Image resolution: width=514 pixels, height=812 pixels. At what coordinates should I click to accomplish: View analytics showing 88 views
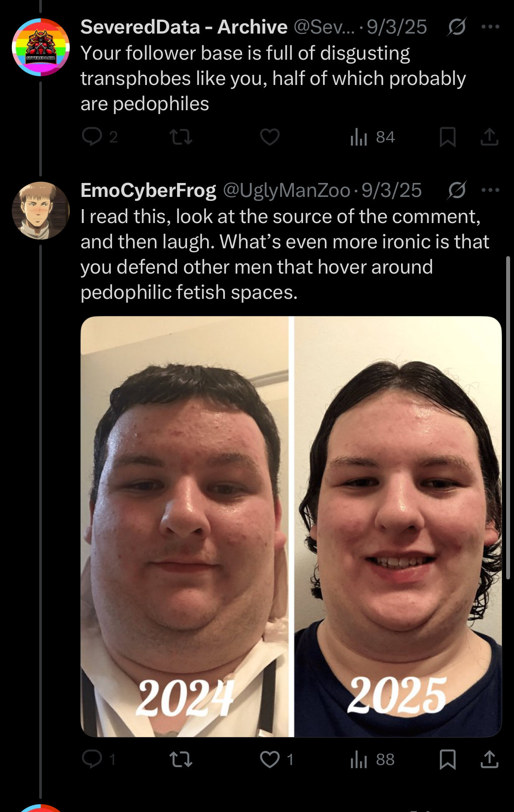tap(372, 760)
